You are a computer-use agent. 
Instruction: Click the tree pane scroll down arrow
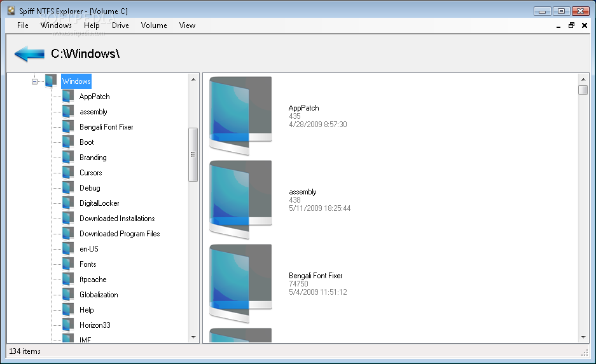point(193,337)
